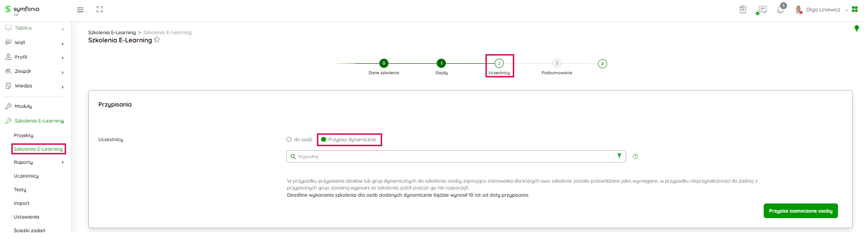Screen dimensions: 868x239
Task: Open the chat messages icon
Action: point(761,10)
